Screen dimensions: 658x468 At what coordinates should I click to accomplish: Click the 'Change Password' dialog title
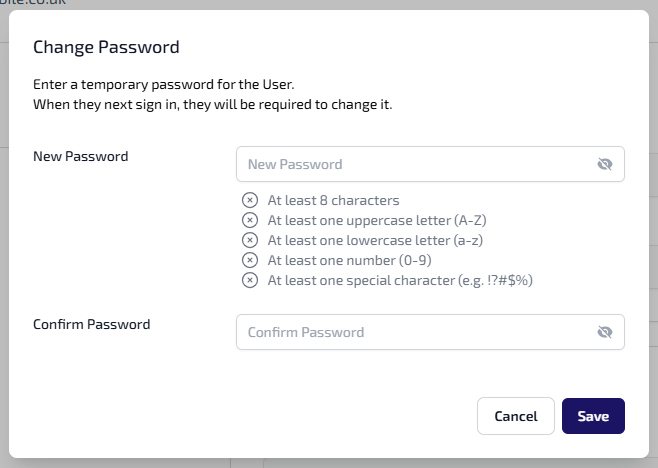(x=106, y=47)
